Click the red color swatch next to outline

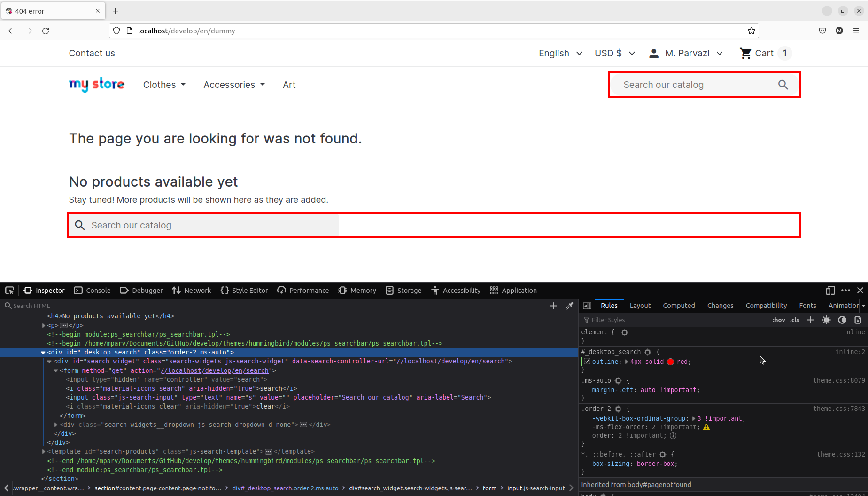(670, 362)
